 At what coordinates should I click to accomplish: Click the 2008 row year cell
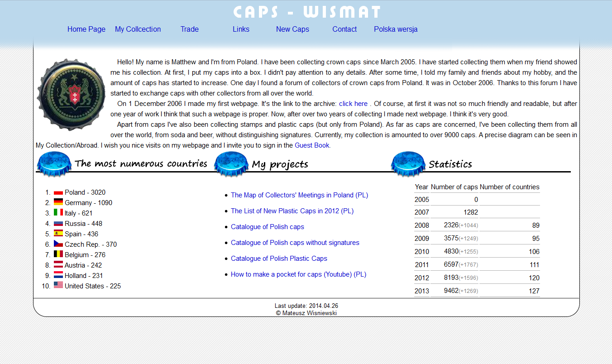[422, 225]
